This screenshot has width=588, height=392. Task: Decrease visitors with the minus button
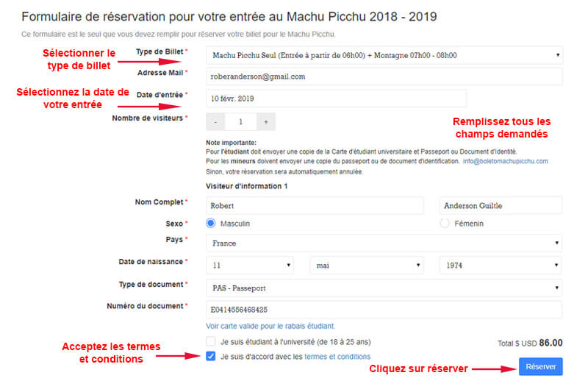215,122
